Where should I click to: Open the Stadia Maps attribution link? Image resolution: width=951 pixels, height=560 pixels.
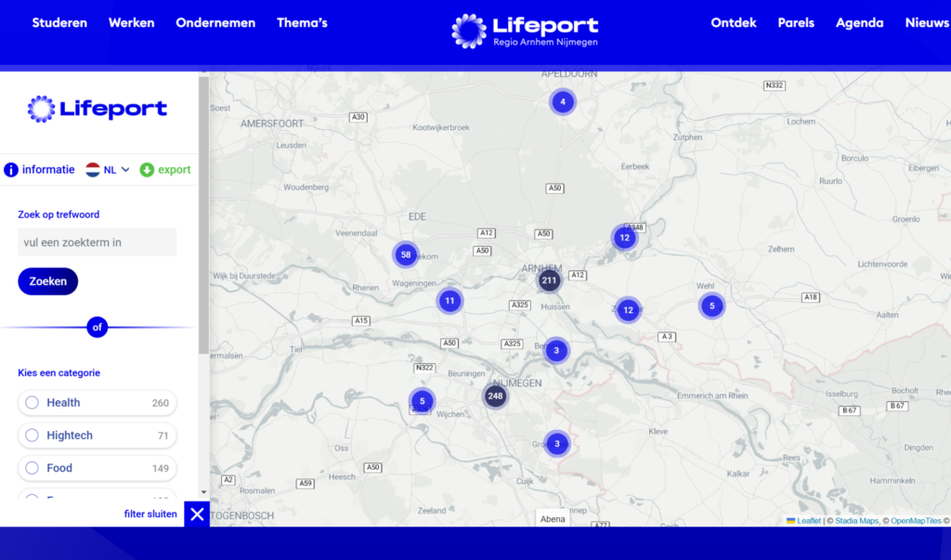point(856,521)
